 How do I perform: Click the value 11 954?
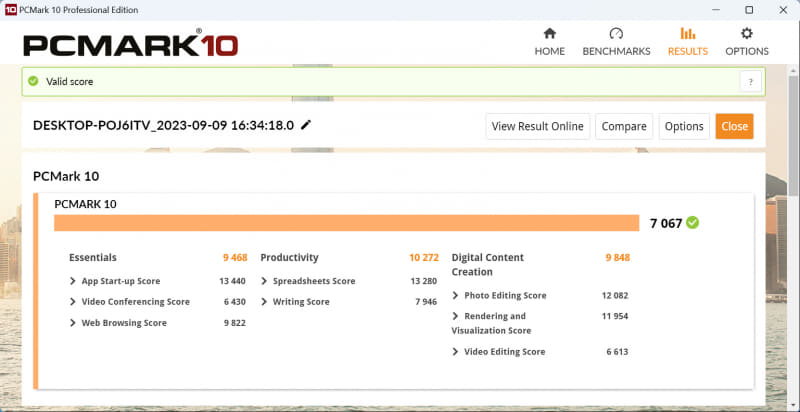[615, 316]
